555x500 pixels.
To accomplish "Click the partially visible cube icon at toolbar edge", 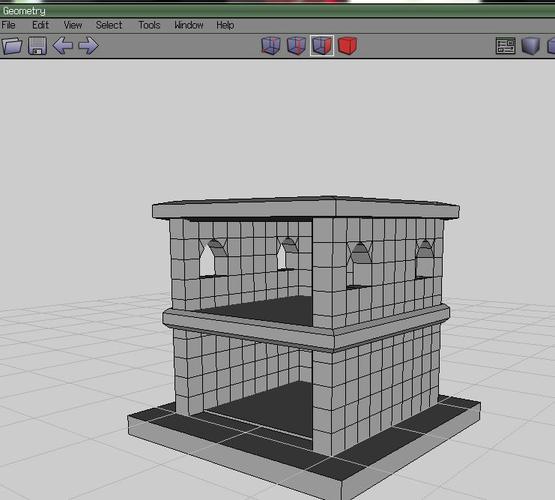I will click(551, 46).
